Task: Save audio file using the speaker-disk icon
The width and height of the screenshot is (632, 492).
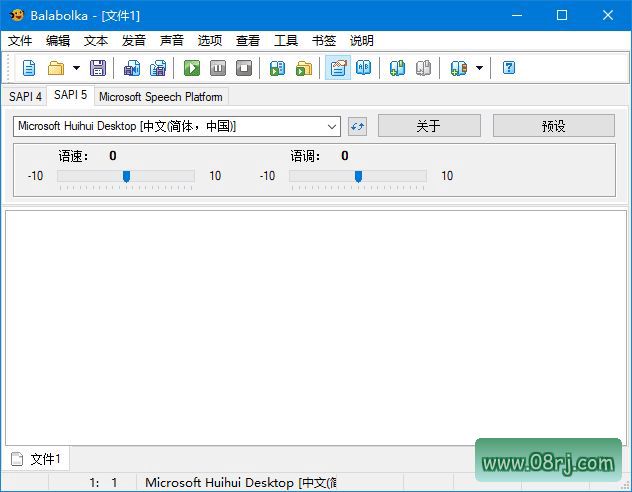Action: [x=132, y=68]
